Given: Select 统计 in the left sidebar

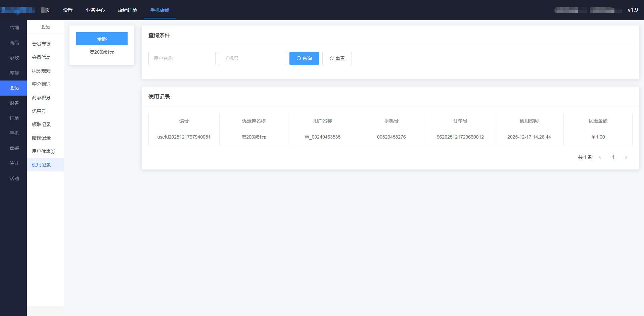Looking at the screenshot, I should click(14, 163).
